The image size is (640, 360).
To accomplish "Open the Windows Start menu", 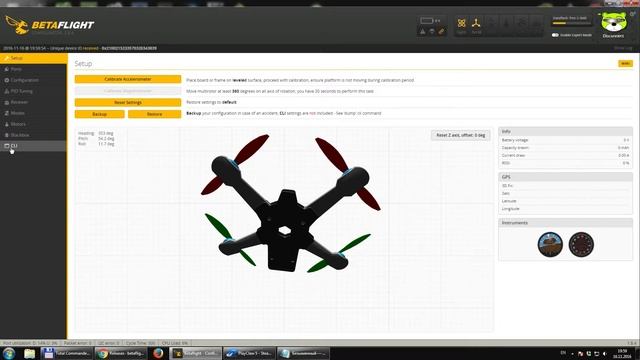I will pyautogui.click(x=9, y=353).
